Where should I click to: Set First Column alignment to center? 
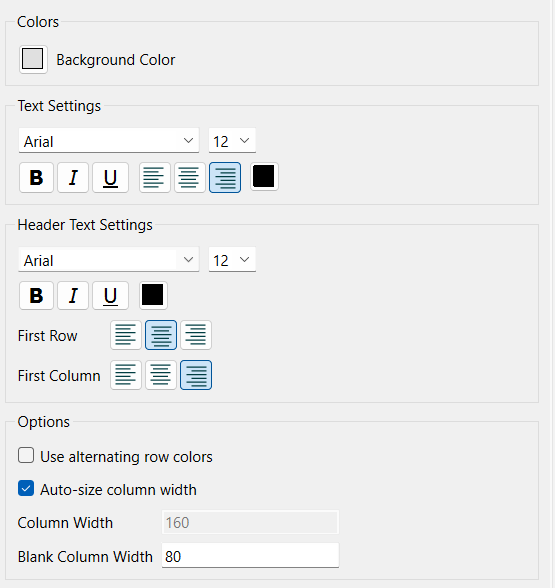161,375
